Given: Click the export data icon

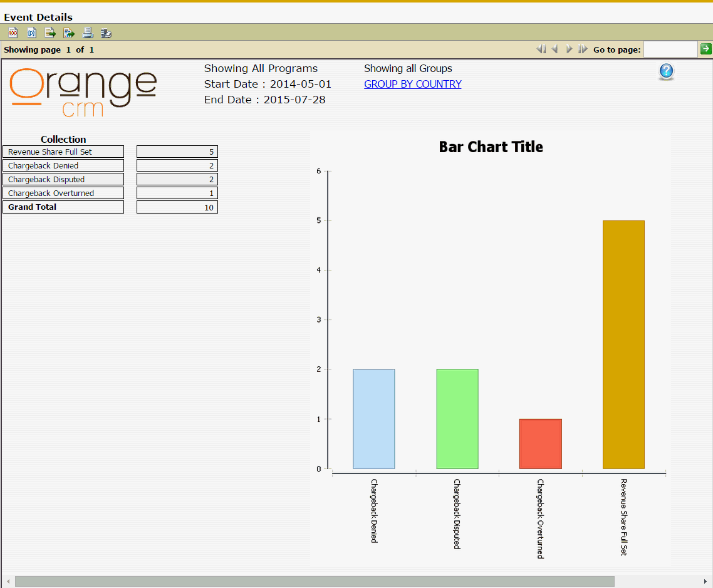Looking at the screenshot, I should [50, 33].
